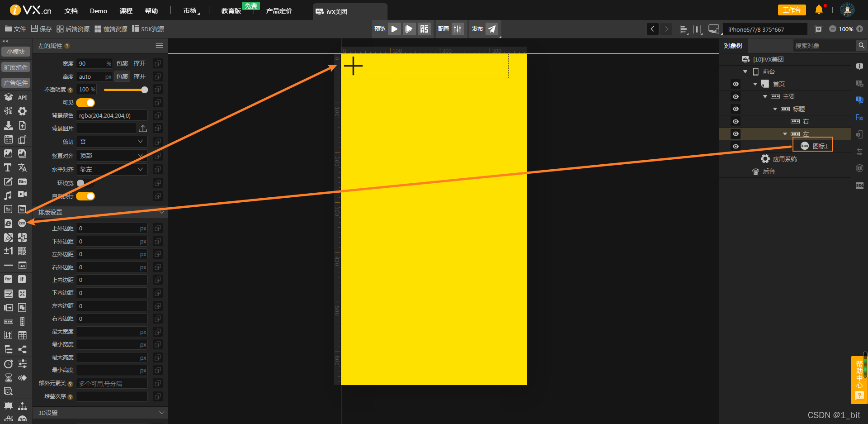Insert a 'for' loop component
868x424 pixels.
coord(8,279)
